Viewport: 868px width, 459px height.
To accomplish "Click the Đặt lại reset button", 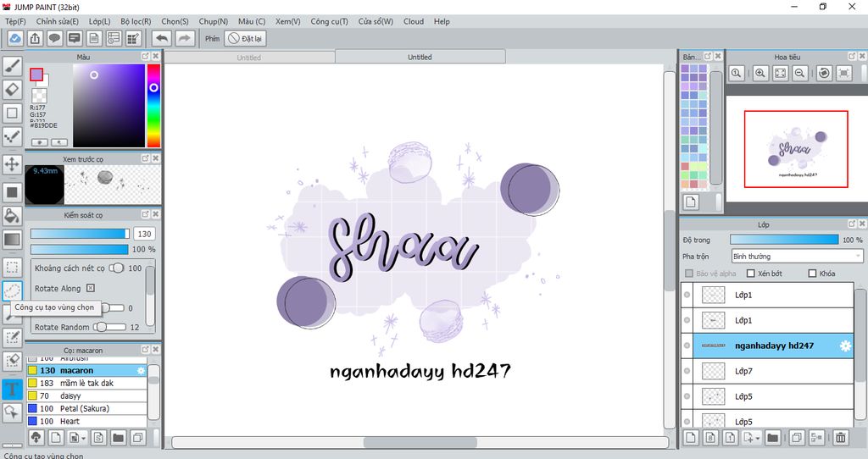I will pos(245,38).
